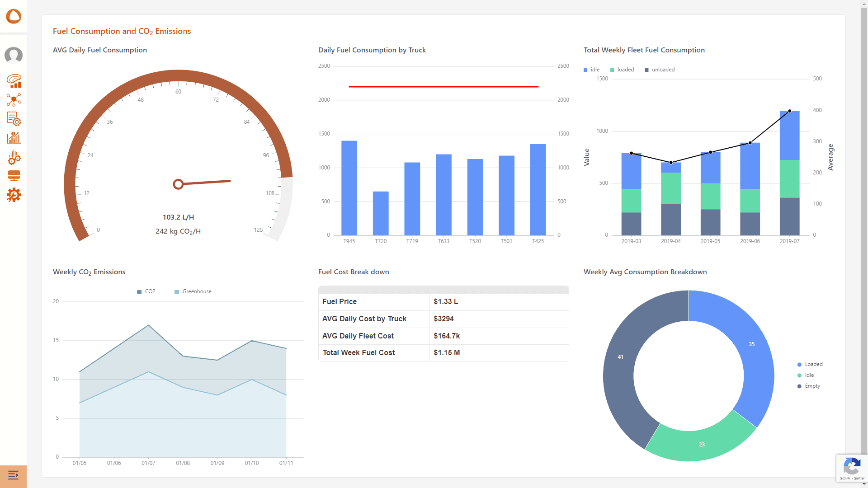This screenshot has width=868, height=488.
Task: Open the fingerprint signal bars sidebar icon
Action: coord(14,81)
